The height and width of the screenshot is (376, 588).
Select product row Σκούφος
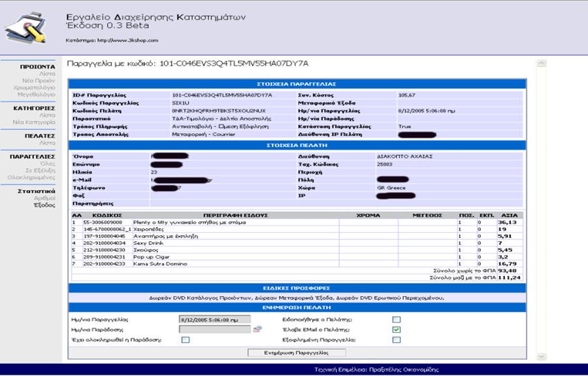tap(296, 250)
